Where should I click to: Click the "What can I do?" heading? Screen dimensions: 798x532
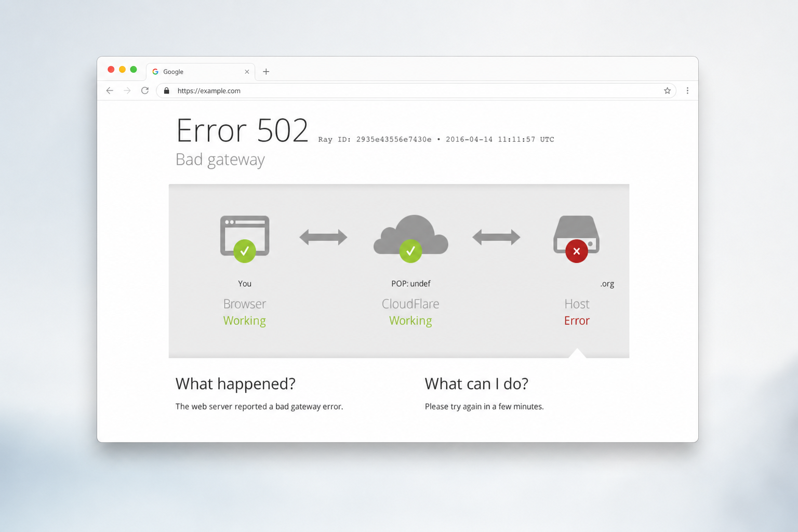476,384
